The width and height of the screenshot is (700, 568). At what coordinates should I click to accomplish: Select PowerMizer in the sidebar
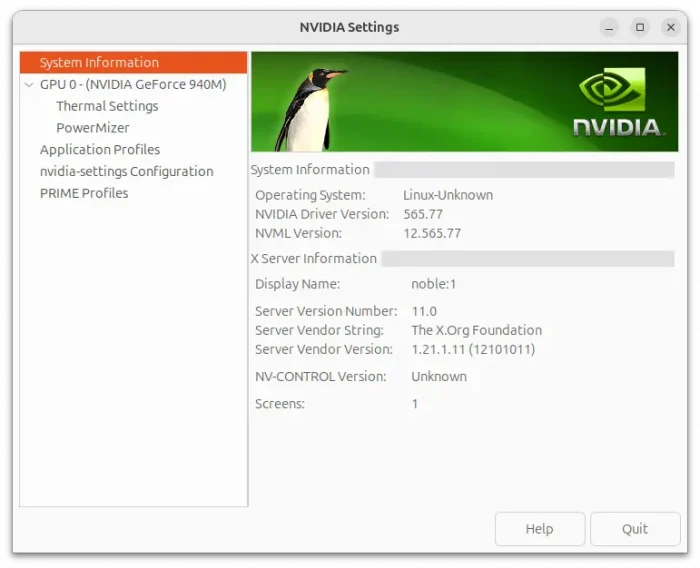[x=93, y=128]
